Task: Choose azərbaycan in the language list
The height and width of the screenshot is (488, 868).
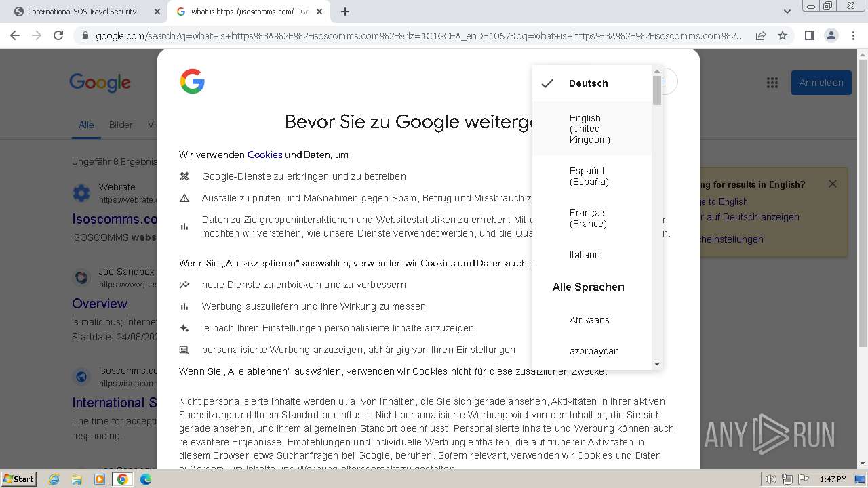Action: (x=592, y=351)
